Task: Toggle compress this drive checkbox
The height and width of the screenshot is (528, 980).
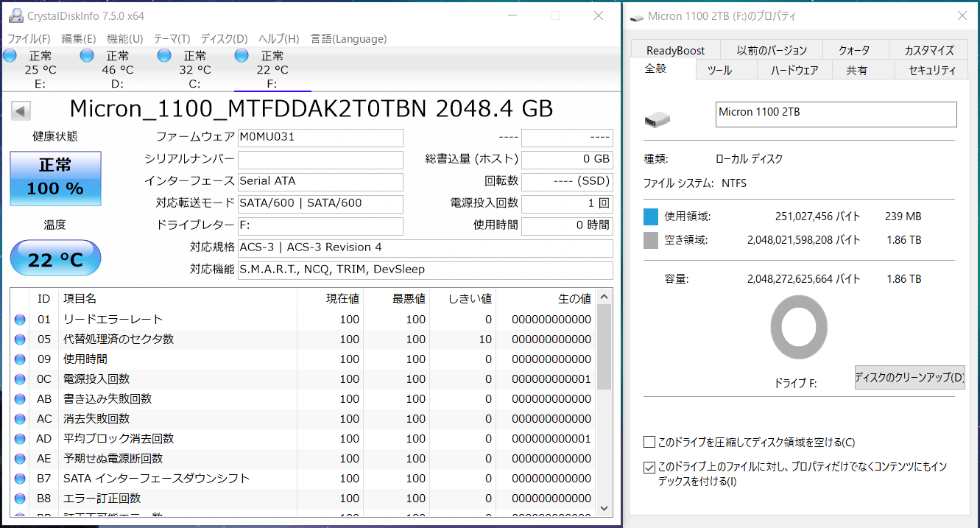Action: pos(649,443)
